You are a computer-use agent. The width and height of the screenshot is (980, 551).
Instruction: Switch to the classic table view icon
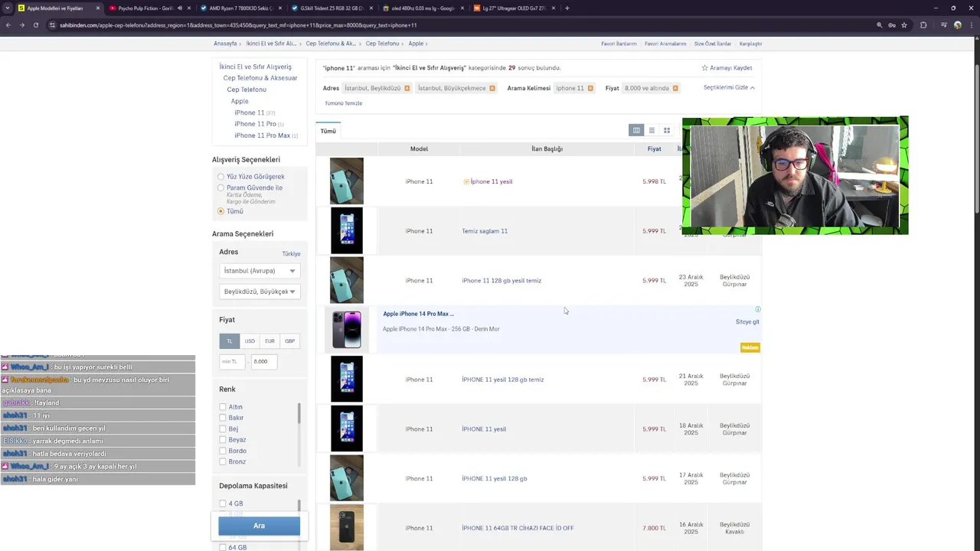pos(635,130)
